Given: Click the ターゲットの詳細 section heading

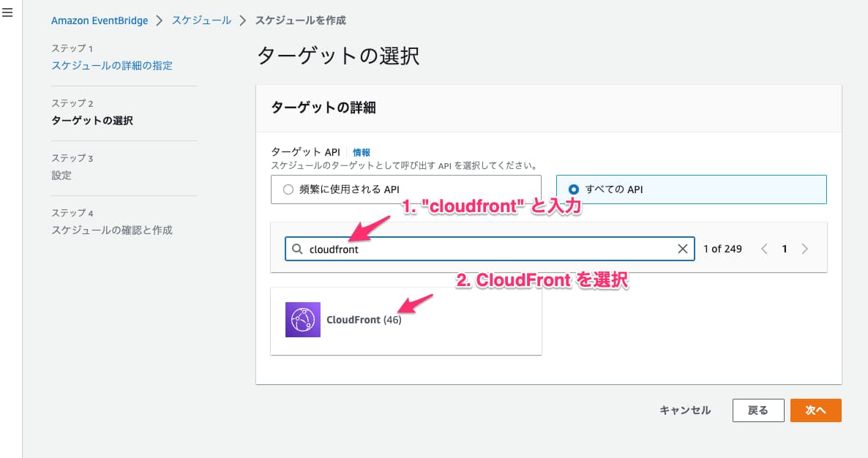Looking at the screenshot, I should 323,108.
